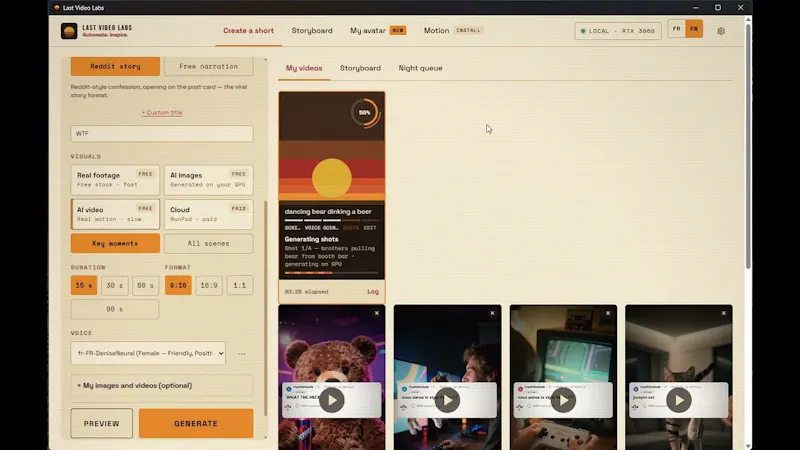This screenshot has height=450, width=800.
Task: Click the Last Video Labs sun logo
Action: [x=69, y=31]
